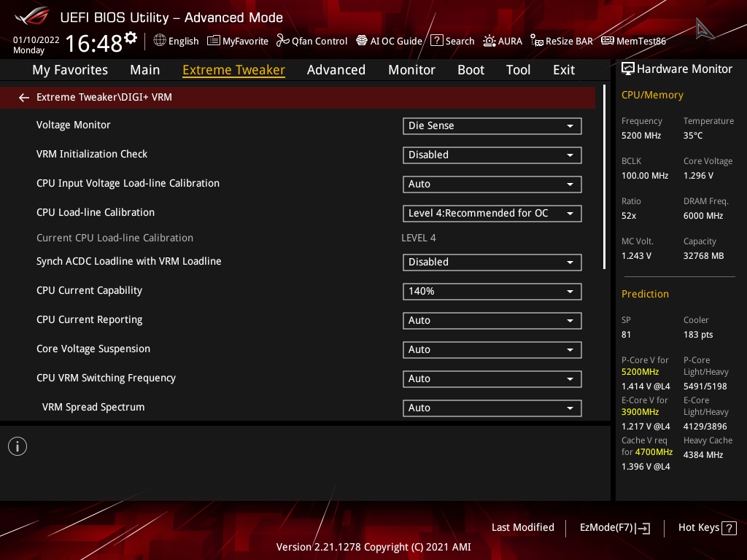
Task: Click the 16:48 clock time
Action: pos(94,43)
